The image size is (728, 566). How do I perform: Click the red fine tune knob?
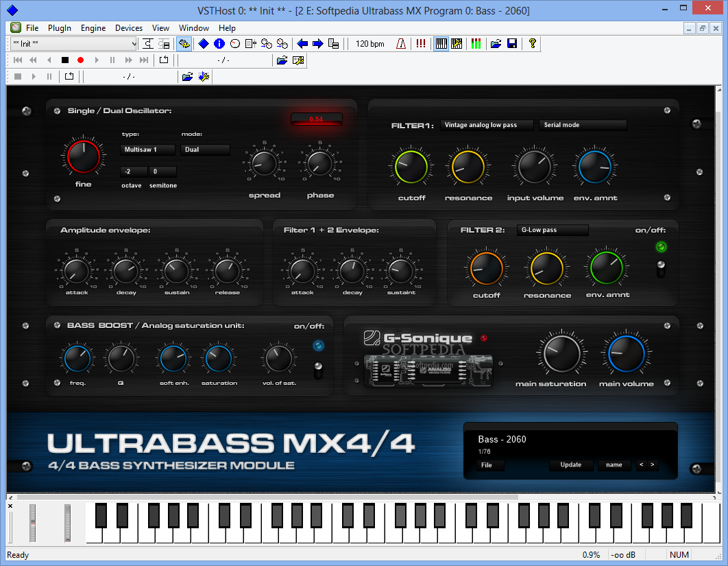(84, 156)
